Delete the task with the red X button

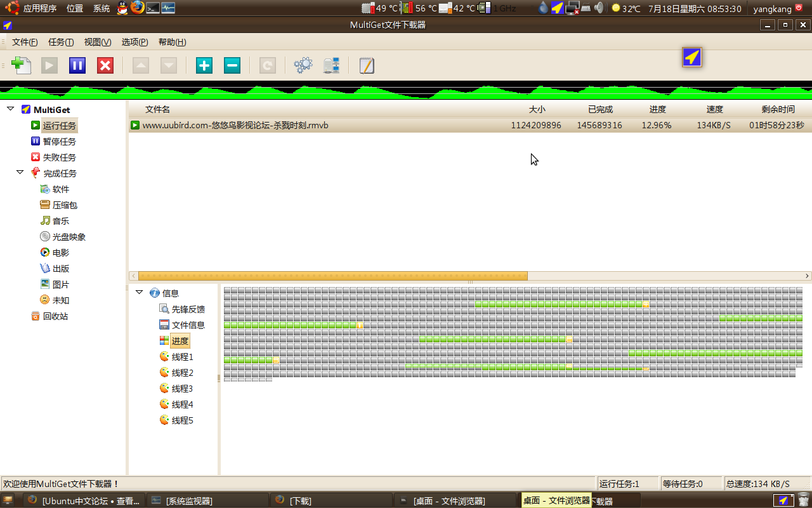tap(105, 65)
